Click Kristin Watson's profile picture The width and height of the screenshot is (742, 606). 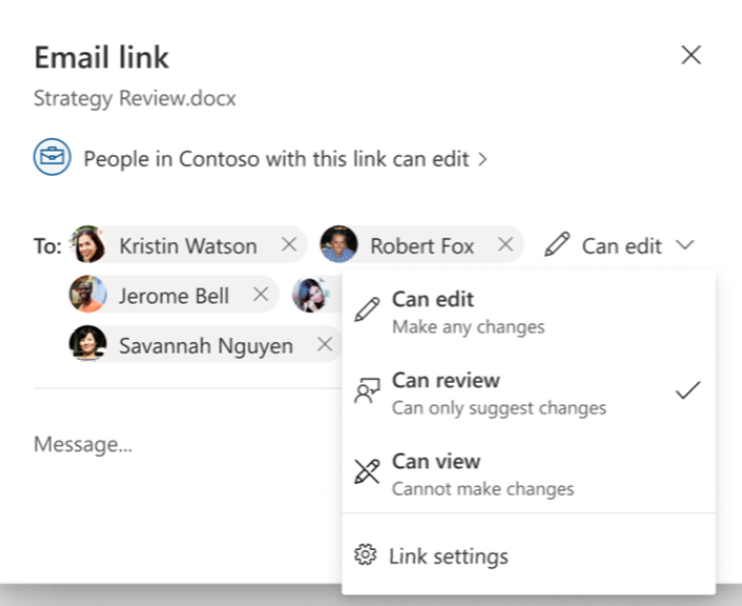pos(88,245)
